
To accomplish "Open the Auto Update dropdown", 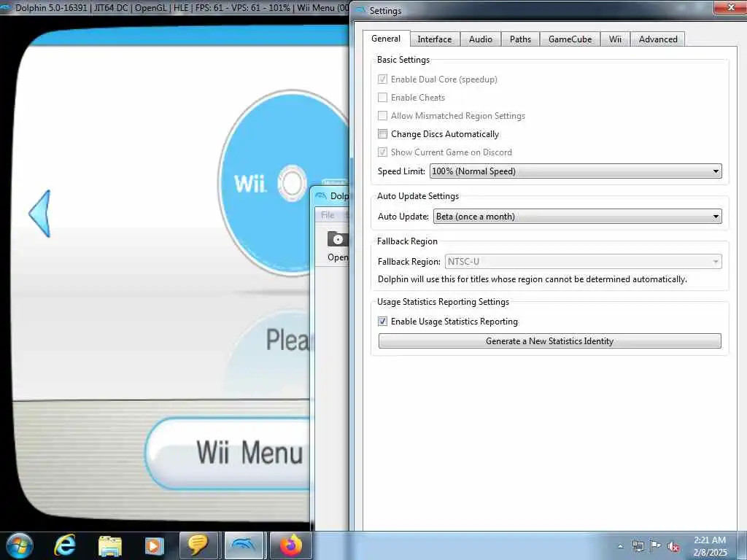I will pyautogui.click(x=578, y=216).
